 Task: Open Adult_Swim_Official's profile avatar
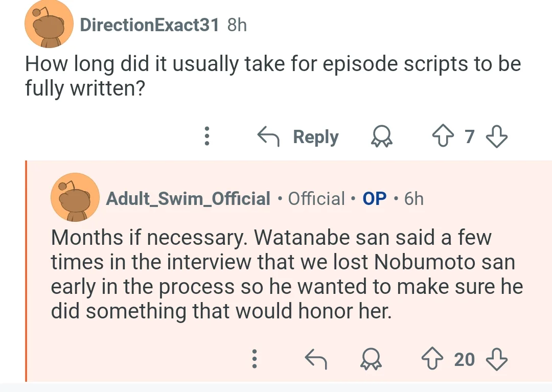click(x=75, y=197)
